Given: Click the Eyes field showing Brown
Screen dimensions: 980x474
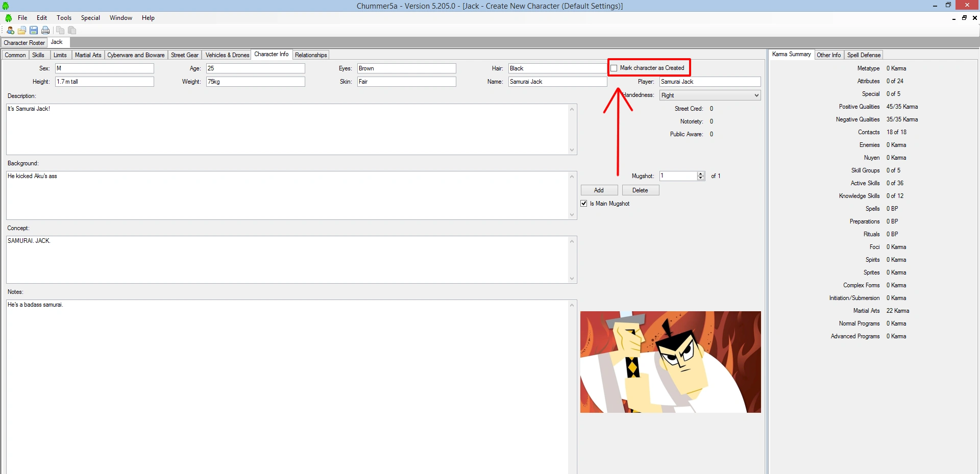Looking at the screenshot, I should [x=407, y=68].
